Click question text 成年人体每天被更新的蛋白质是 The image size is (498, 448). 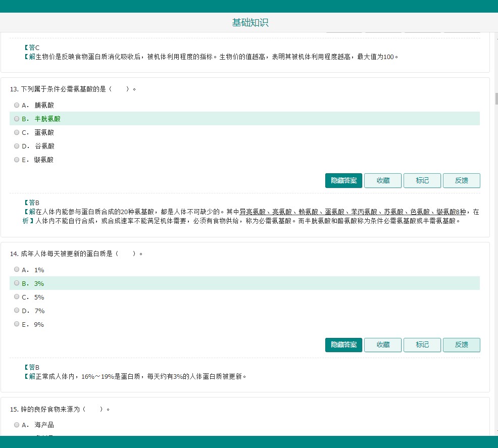tap(67, 254)
